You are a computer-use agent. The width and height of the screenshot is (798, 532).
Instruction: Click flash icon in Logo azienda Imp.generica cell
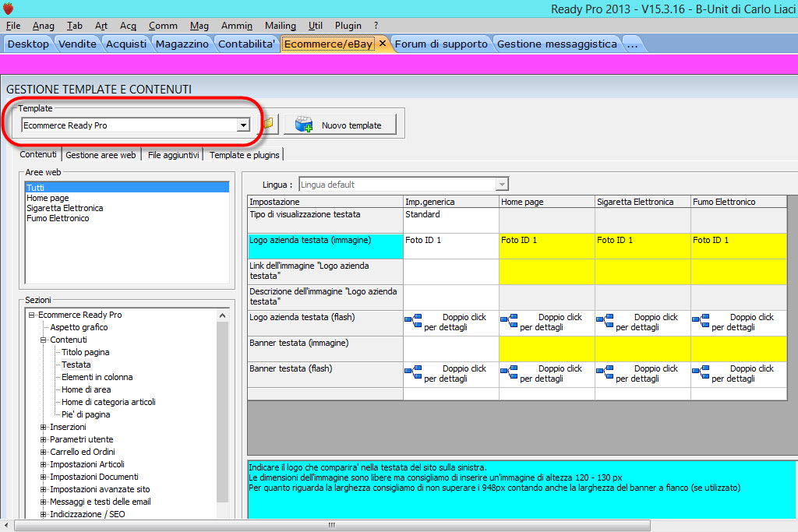point(413,321)
